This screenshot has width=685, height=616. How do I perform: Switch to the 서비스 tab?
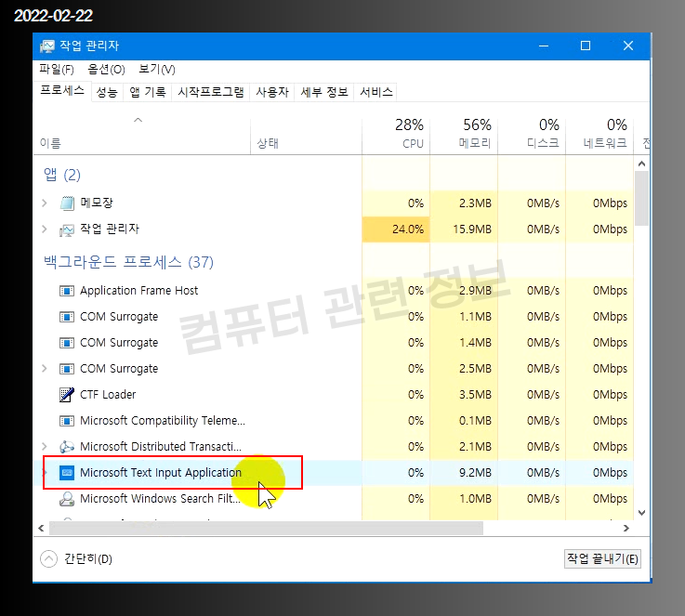(376, 92)
